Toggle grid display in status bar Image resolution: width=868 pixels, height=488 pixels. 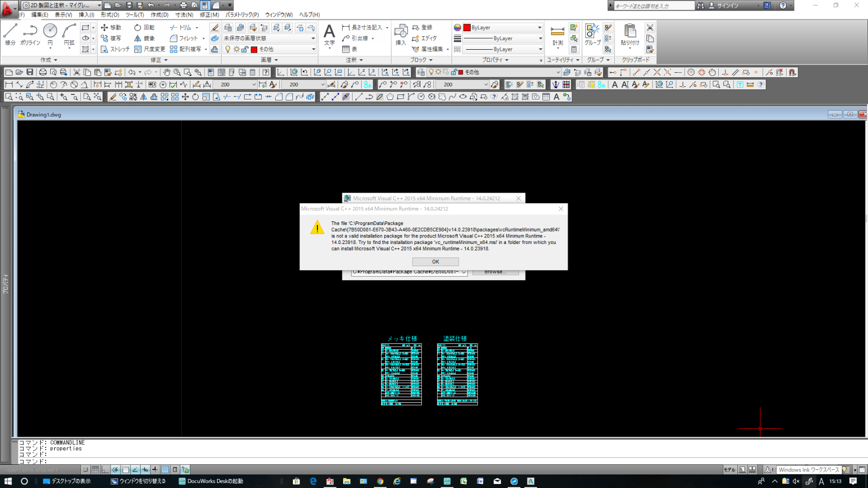click(95, 470)
